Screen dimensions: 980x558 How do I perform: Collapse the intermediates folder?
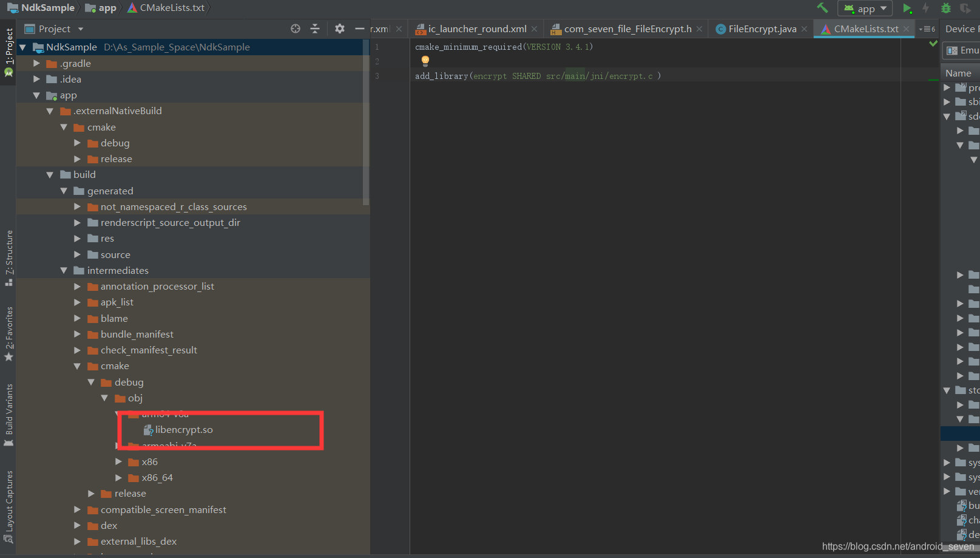(x=64, y=270)
